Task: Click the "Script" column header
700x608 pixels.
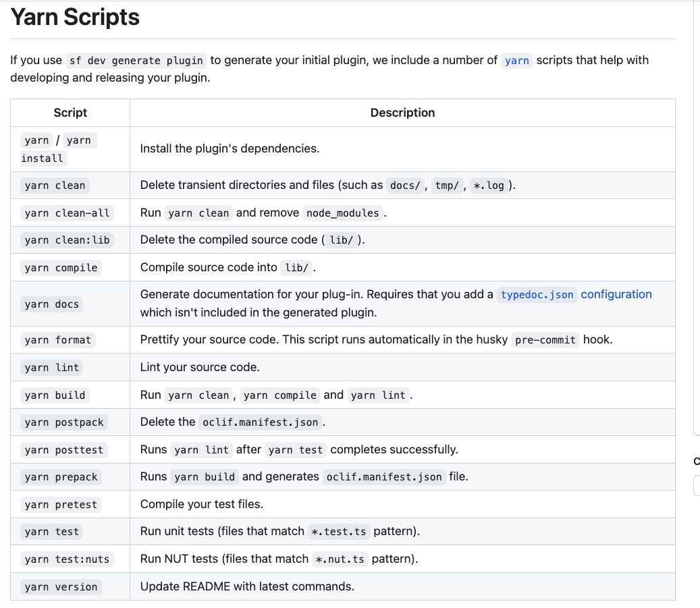Action: click(x=70, y=113)
